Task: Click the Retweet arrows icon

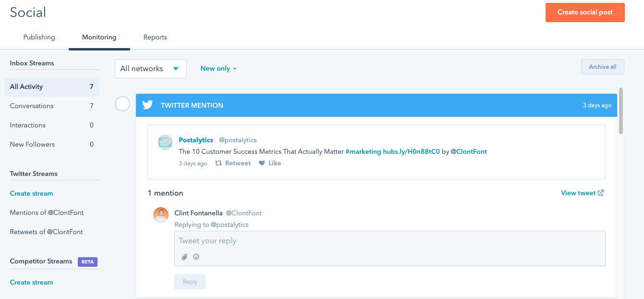Action: pyautogui.click(x=219, y=163)
